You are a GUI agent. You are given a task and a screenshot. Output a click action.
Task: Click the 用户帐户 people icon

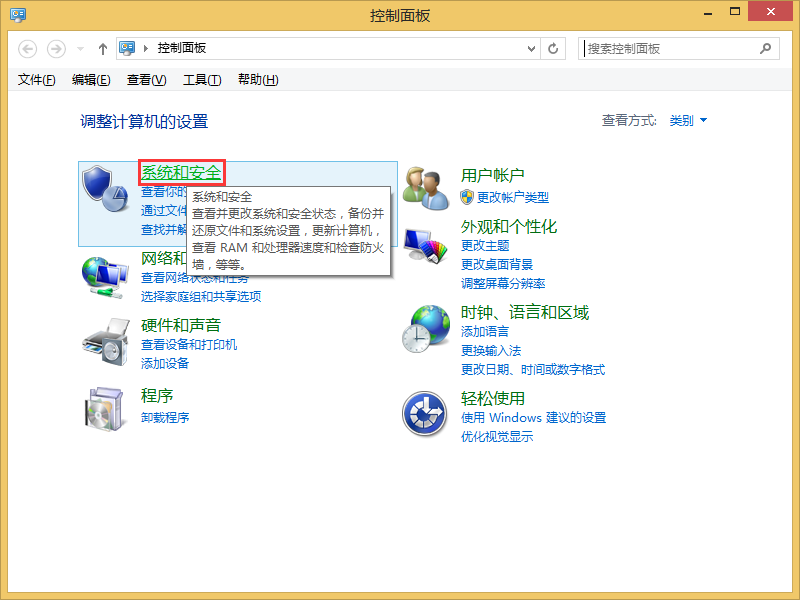point(425,182)
